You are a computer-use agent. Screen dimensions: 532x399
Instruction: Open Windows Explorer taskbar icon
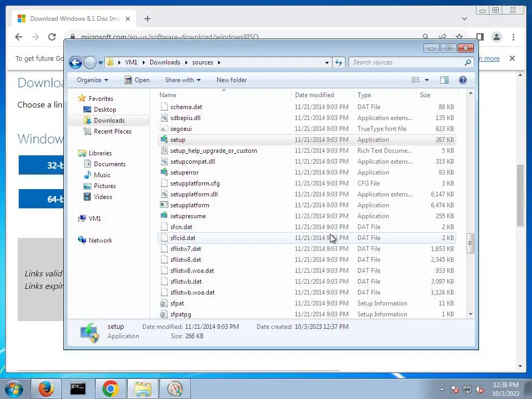143,389
